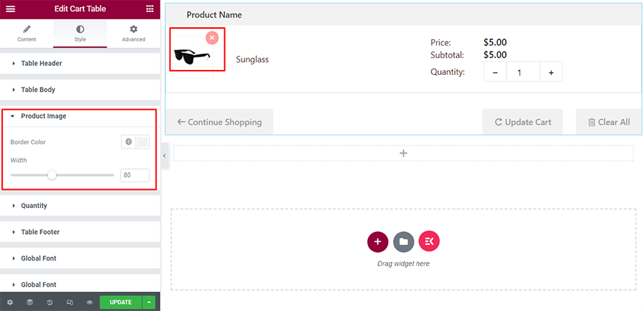The width and height of the screenshot is (644, 311).
Task: Switch to the Advanced tab
Action: tap(133, 34)
